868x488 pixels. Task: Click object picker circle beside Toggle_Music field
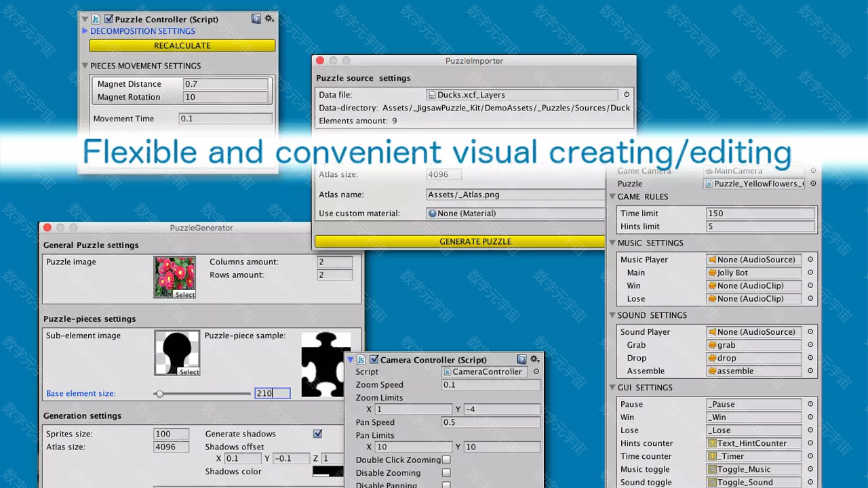click(x=810, y=469)
